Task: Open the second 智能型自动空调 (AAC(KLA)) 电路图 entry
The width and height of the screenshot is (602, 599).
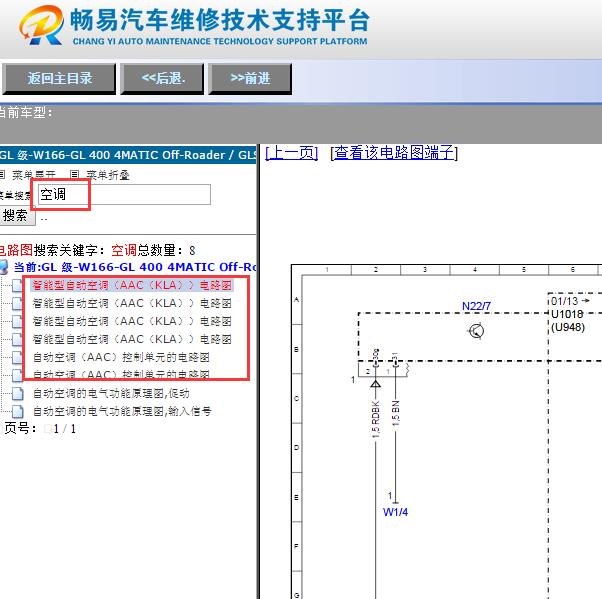Action: (x=132, y=303)
